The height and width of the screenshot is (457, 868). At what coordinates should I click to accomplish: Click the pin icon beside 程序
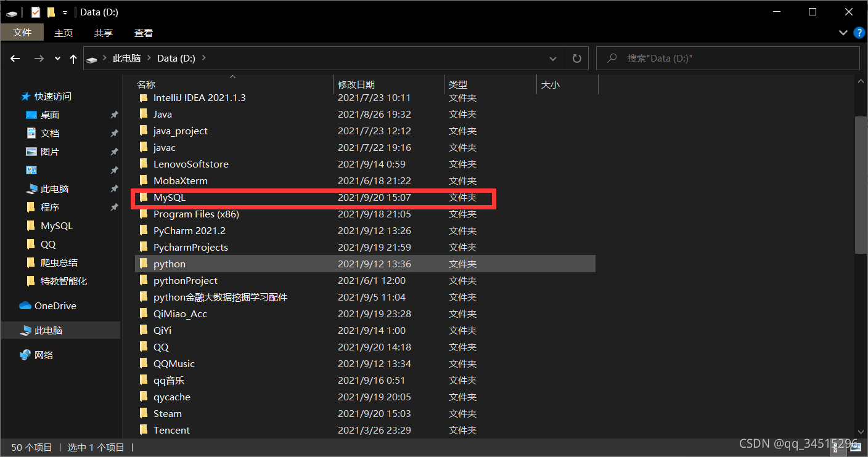[114, 208]
